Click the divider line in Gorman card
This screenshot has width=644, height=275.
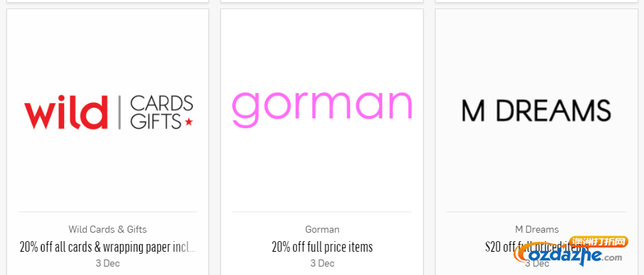click(322, 212)
